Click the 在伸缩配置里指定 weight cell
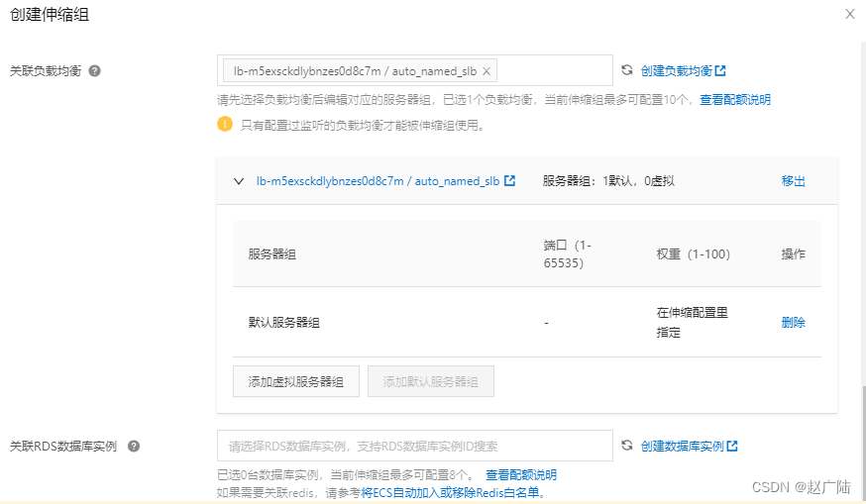Viewport: 866px width, 504px height. tap(692, 323)
